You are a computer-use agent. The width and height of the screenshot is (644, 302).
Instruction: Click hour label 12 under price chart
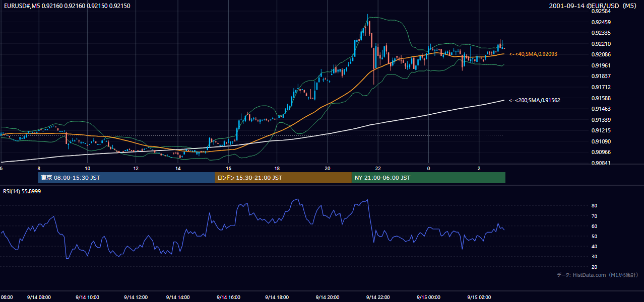click(x=136, y=168)
